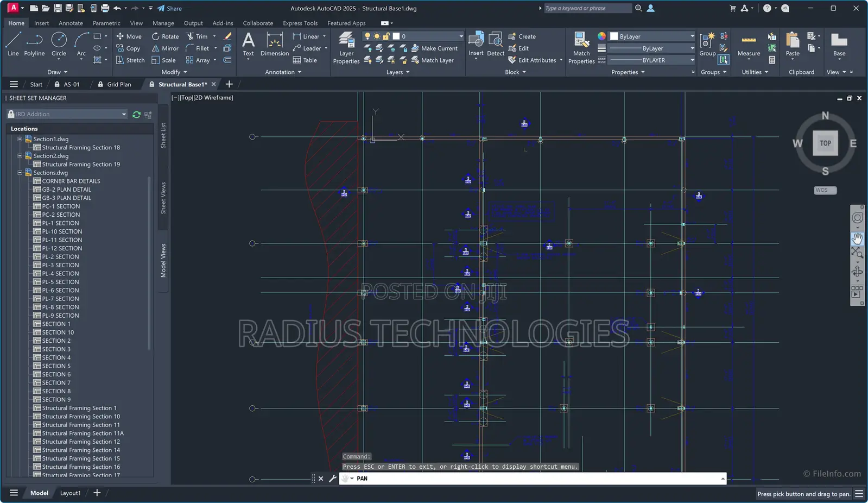Click the Array tool
This screenshot has width=868, height=503.
(198, 60)
